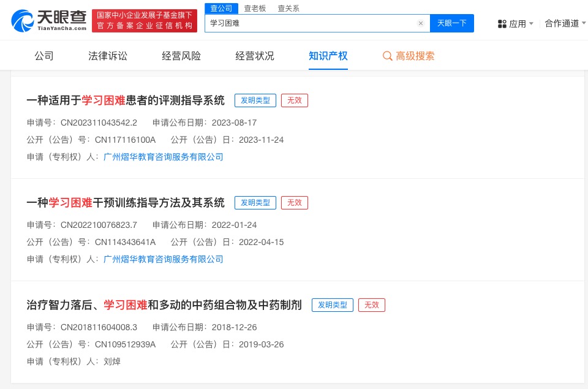Click the TianYanCha logo
Viewport: 588px width, 389px height.
point(49,21)
